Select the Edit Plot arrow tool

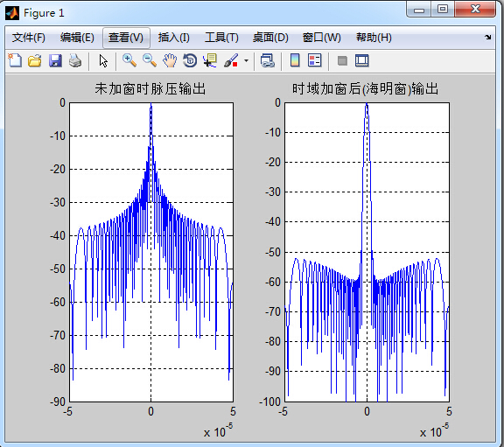tap(103, 60)
